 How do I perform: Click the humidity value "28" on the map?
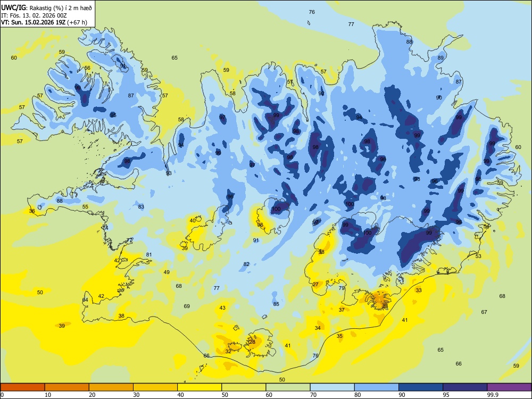[252, 342]
